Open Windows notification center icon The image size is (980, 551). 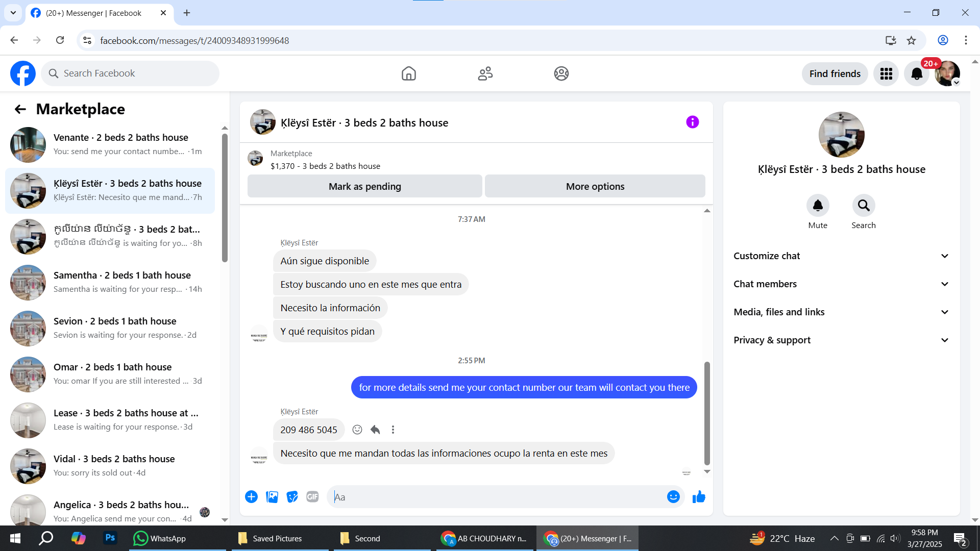(960, 538)
